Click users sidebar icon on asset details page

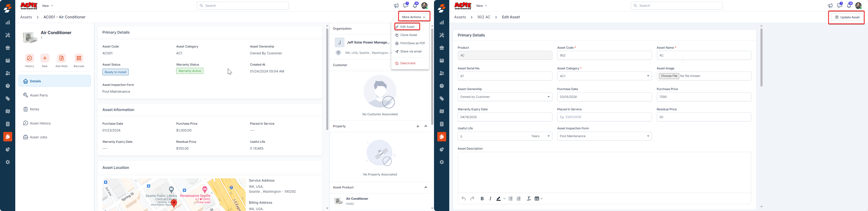pos(8,73)
